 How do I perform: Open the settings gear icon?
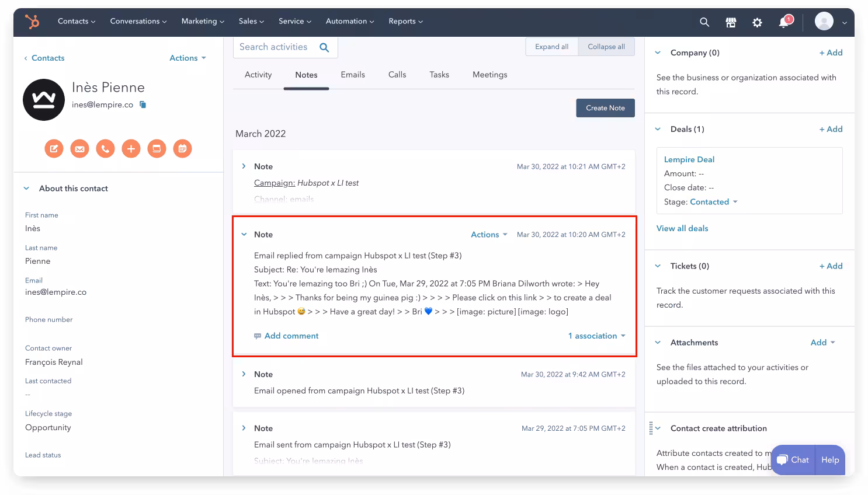[x=757, y=22]
